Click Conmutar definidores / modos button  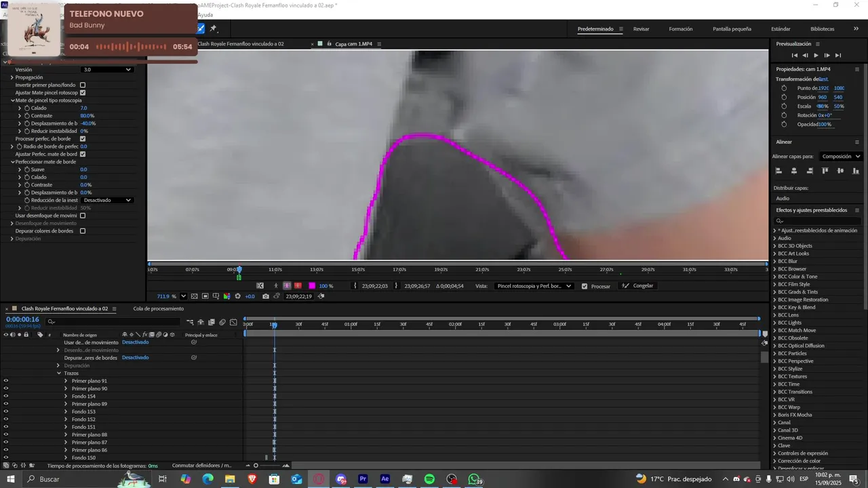click(x=202, y=466)
